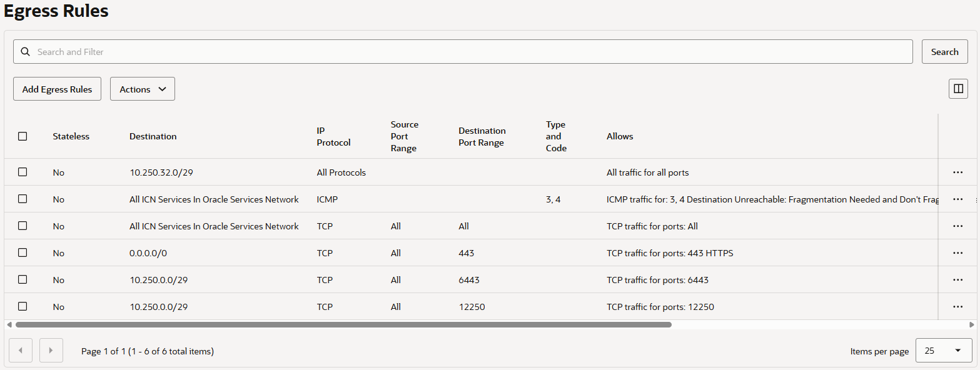Open the Items per page dropdown
This screenshot has width=980, height=370.
943,351
